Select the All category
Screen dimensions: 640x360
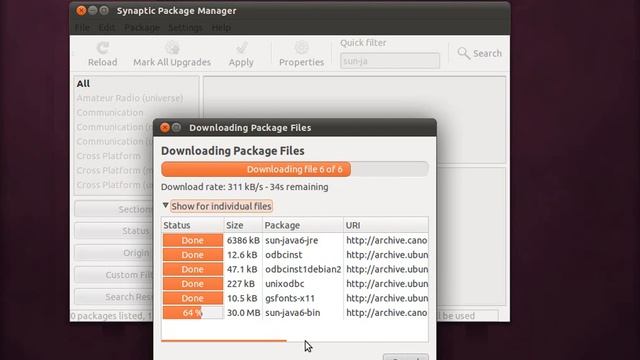click(83, 84)
